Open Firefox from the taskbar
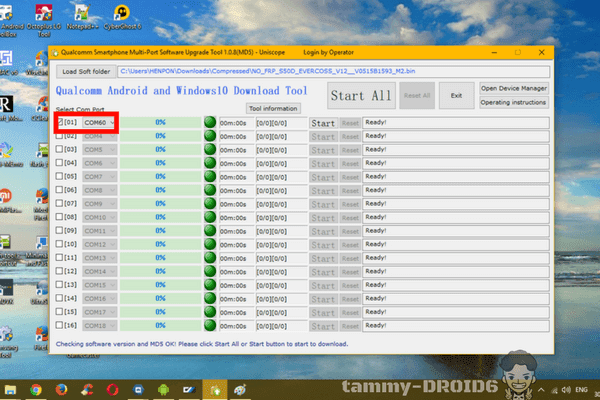The height and width of the screenshot is (400, 600). click(61, 390)
